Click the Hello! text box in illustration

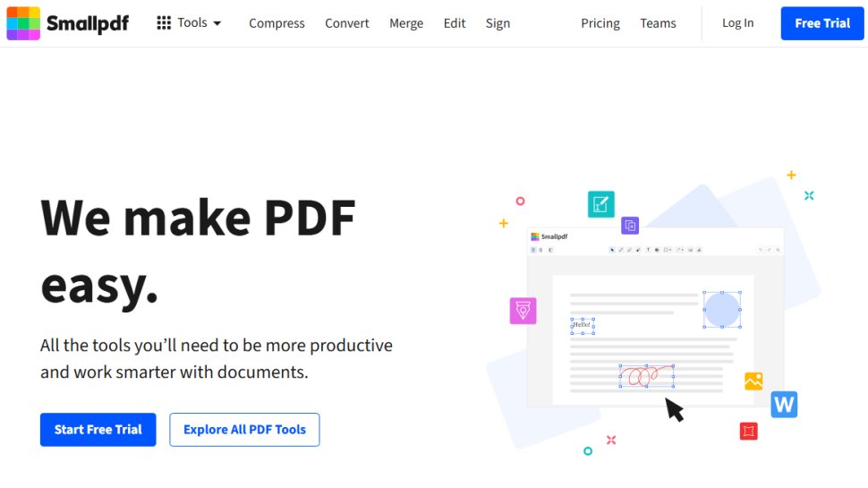click(x=583, y=326)
